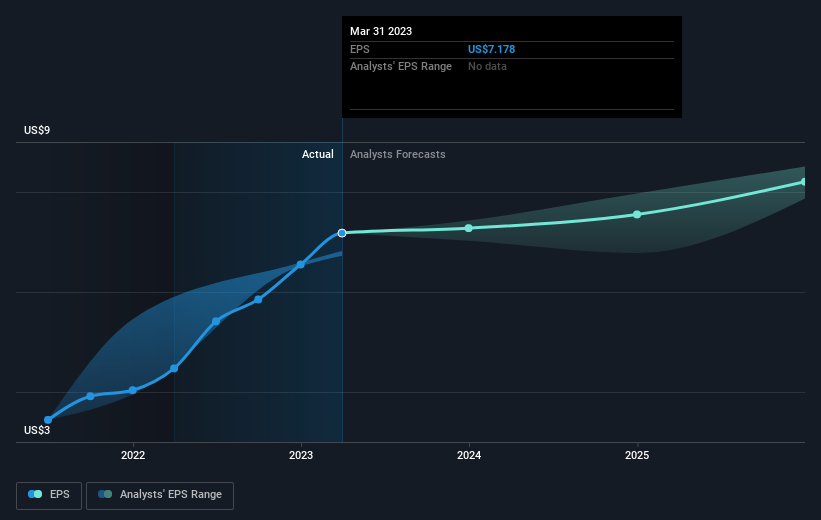Viewport: 821px width, 520px height.
Task: Click the "Analysts Forecasts" section label
Action: coord(398,154)
